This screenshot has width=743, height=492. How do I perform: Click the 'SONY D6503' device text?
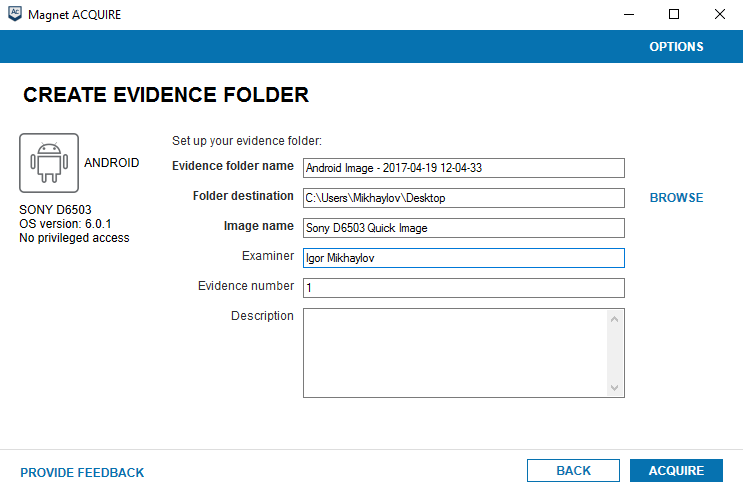tap(55, 210)
